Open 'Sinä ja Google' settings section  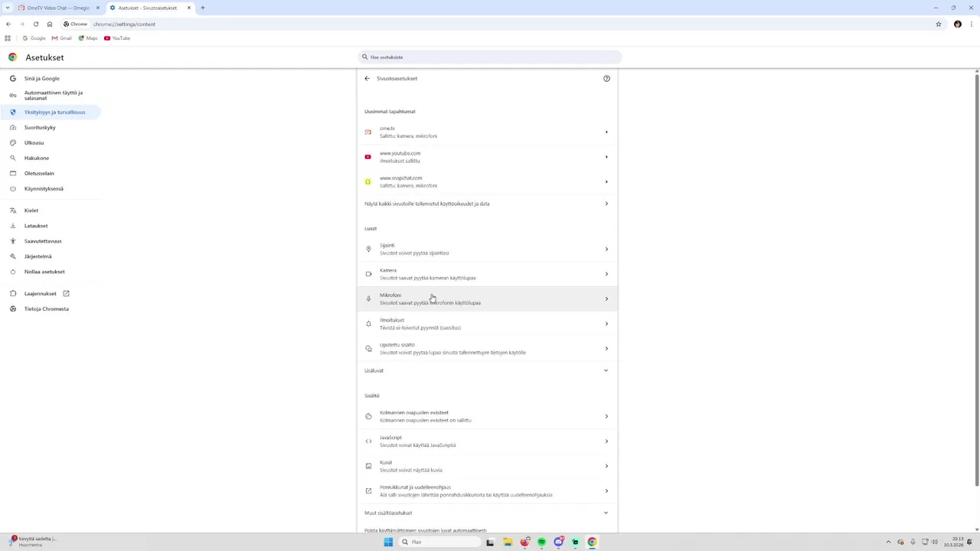[x=51, y=78]
